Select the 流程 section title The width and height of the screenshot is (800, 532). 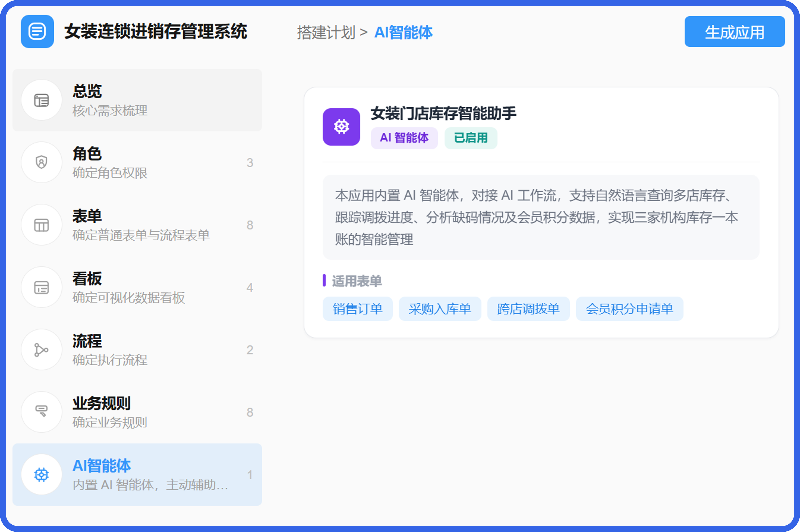[87, 341]
